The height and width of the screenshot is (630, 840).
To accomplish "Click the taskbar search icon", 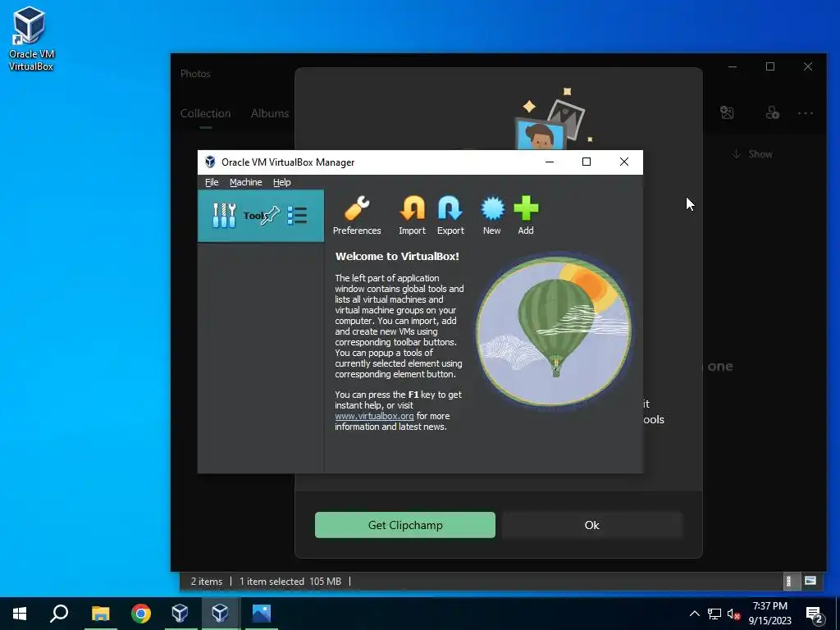I will pyautogui.click(x=59, y=614).
